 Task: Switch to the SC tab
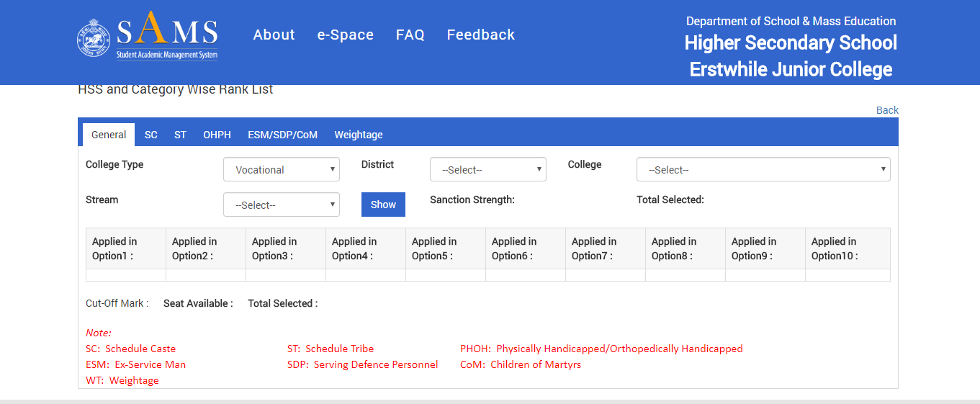[150, 135]
